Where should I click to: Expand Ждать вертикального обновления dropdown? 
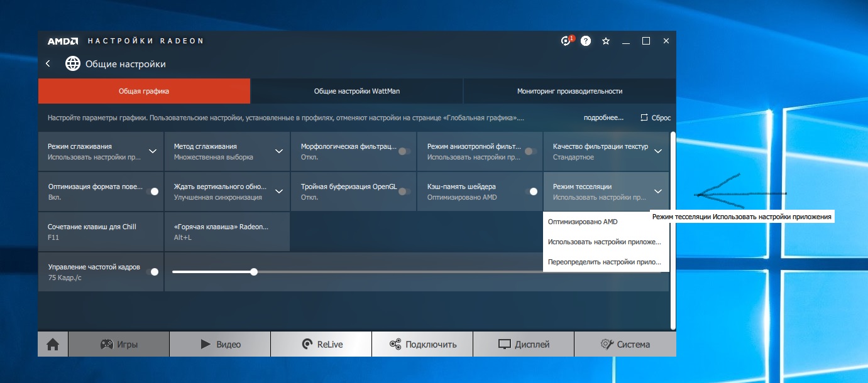coord(279,191)
